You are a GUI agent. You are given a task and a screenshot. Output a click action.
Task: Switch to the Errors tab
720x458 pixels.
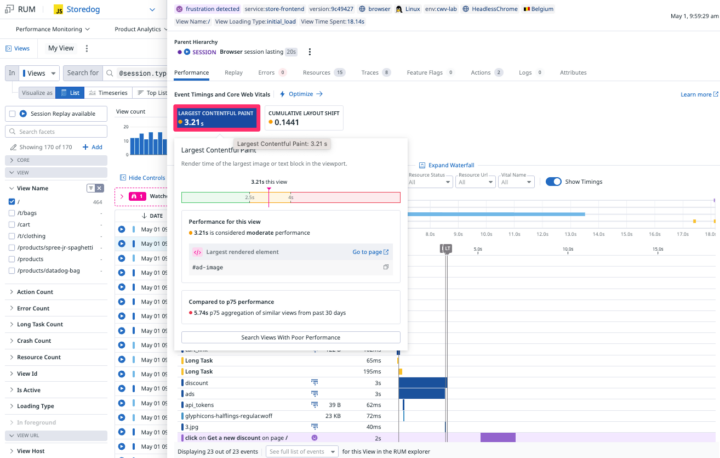pyautogui.click(x=272, y=73)
